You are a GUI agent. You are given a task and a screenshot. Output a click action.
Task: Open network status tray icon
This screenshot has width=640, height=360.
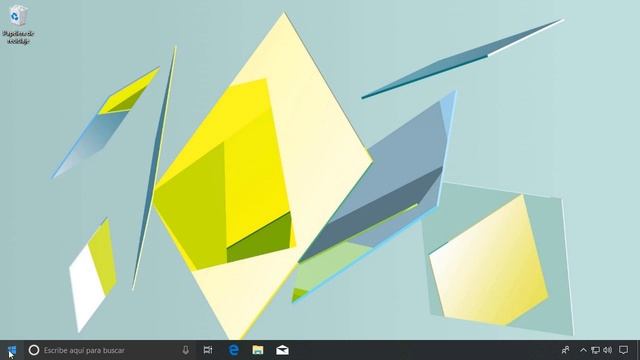[x=596, y=350]
